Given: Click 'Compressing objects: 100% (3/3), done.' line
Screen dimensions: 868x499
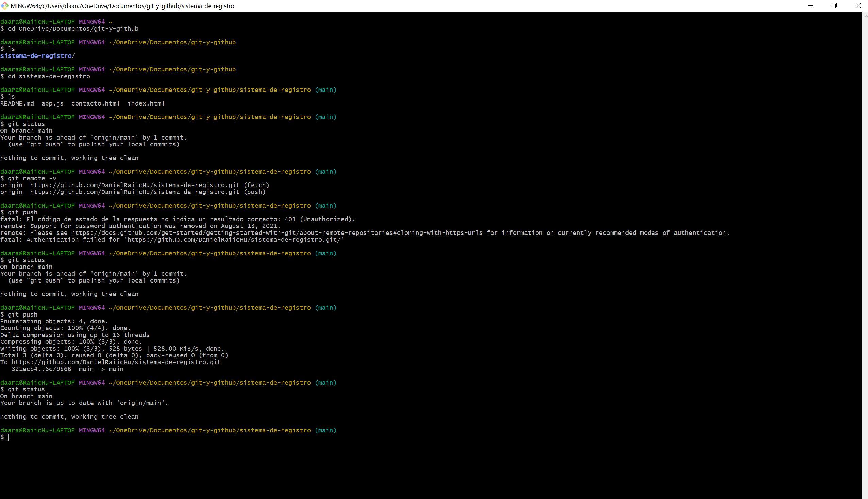Looking at the screenshot, I should coord(71,342).
